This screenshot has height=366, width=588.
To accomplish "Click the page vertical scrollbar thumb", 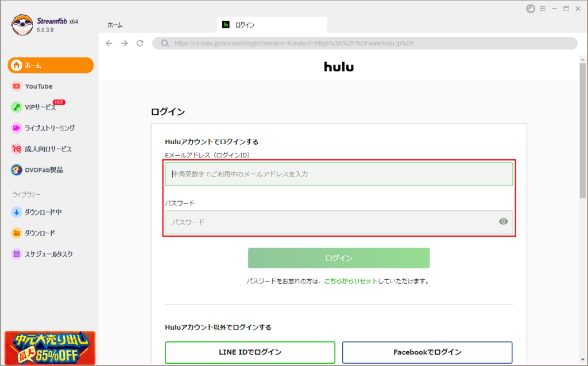I will (582, 130).
